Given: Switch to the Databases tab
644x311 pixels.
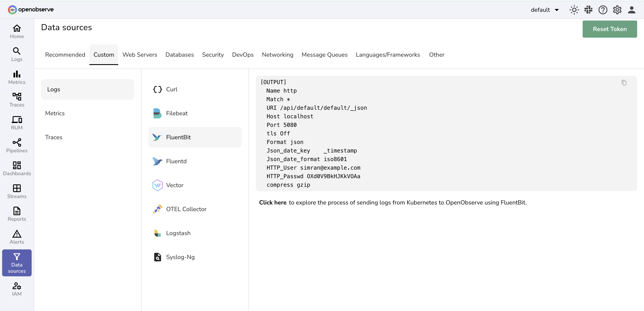Looking at the screenshot, I should pyautogui.click(x=180, y=55).
